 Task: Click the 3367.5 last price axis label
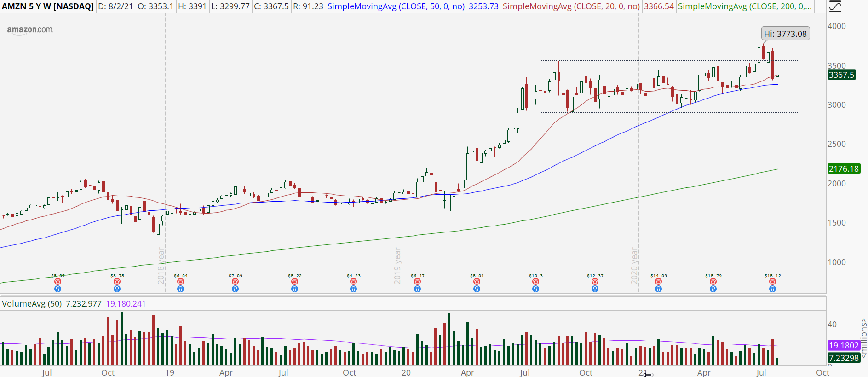point(841,75)
